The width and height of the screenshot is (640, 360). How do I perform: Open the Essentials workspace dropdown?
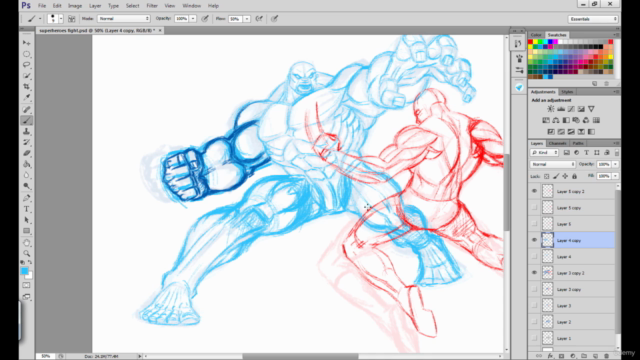click(593, 19)
